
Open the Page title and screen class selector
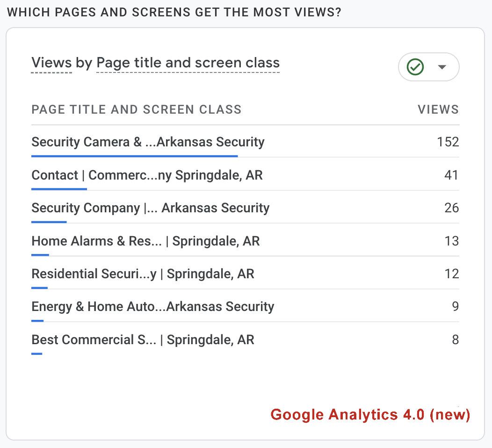[x=188, y=63]
